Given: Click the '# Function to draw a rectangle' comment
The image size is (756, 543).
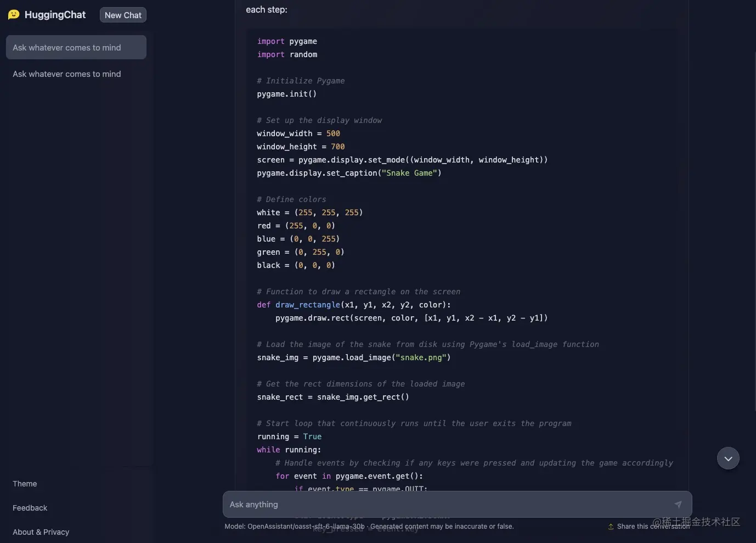Looking at the screenshot, I should (359, 292).
